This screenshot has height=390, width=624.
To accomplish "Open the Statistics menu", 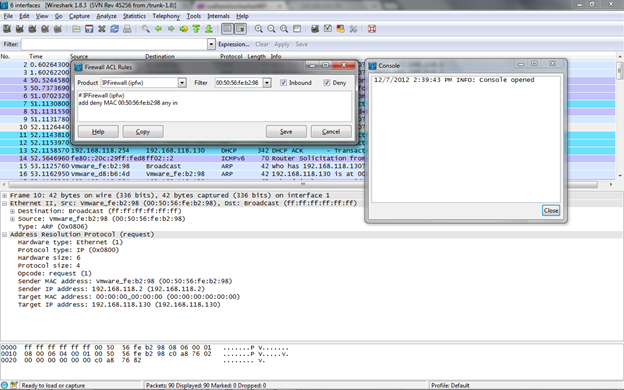I will [x=134, y=16].
